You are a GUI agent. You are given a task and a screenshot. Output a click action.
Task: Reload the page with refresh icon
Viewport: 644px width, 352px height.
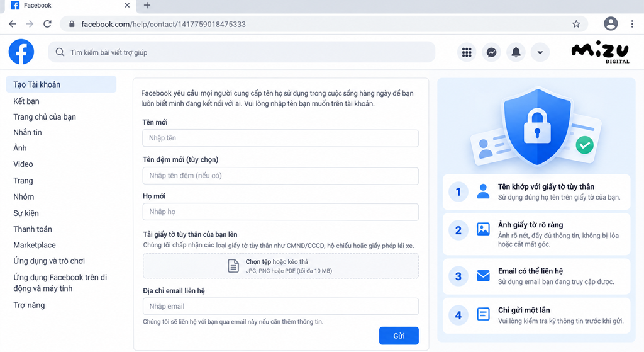click(x=47, y=24)
